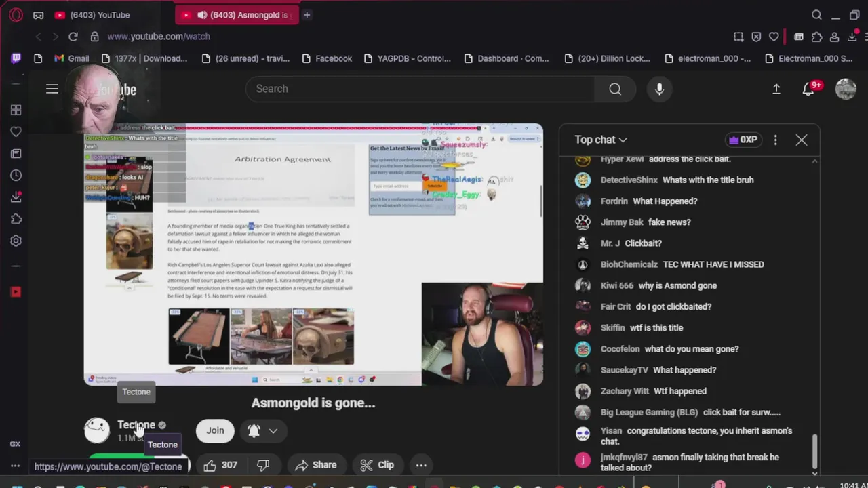Open the ad blocker shield icon
This screenshot has height=488, width=868.
coord(756,37)
